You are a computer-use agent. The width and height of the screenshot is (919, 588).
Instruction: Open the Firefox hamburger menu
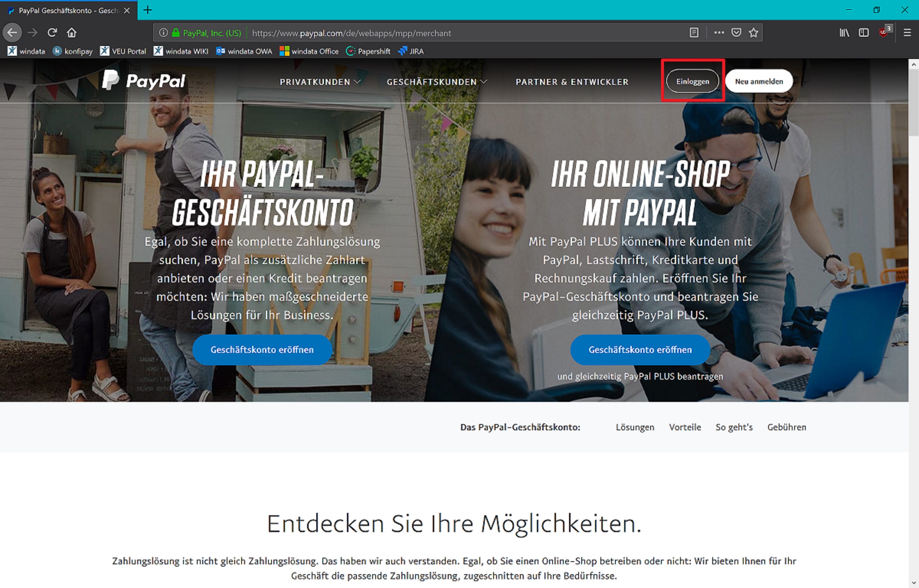907,33
